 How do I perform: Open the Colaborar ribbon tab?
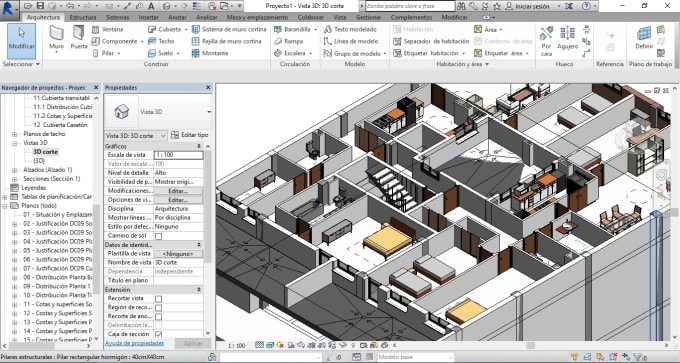pyautogui.click(x=311, y=17)
